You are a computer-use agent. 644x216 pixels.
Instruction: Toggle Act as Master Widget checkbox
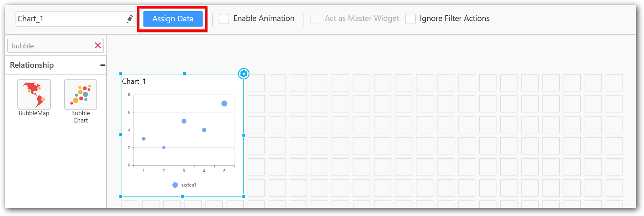(315, 19)
